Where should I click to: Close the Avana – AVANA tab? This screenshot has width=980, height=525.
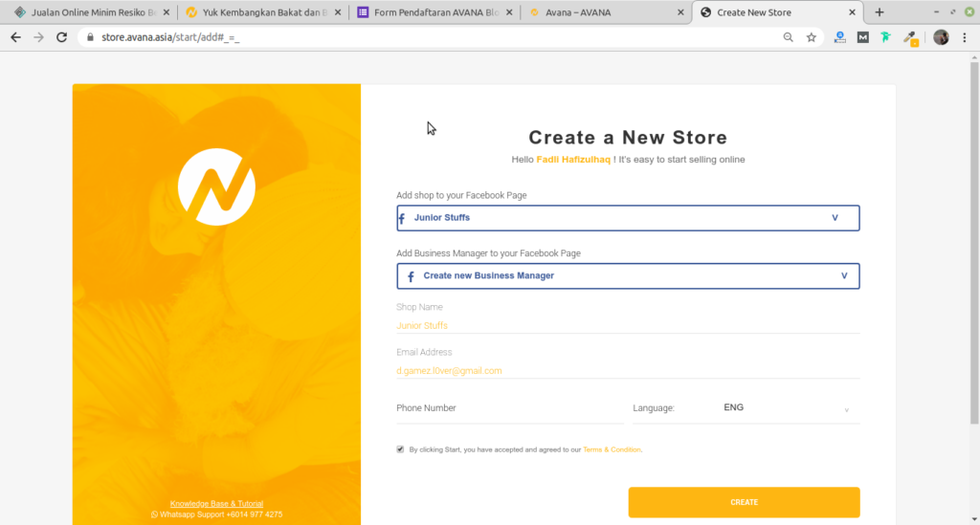click(x=680, y=12)
